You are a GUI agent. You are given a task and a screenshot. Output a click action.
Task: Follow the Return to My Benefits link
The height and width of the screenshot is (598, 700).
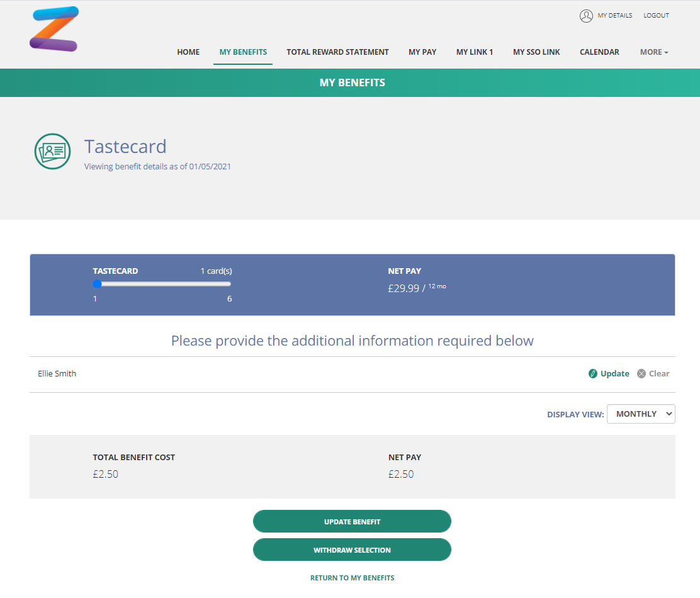(x=353, y=578)
